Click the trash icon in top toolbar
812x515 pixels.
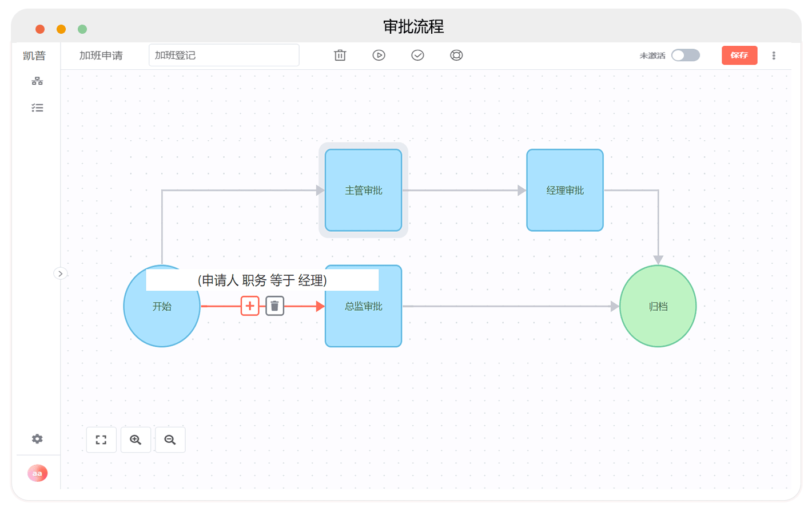[340, 55]
